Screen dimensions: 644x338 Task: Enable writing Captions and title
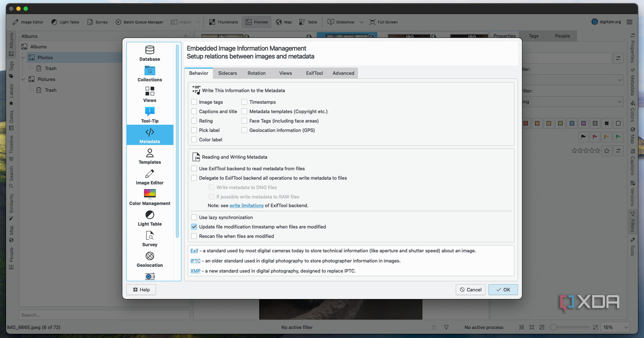coord(194,111)
